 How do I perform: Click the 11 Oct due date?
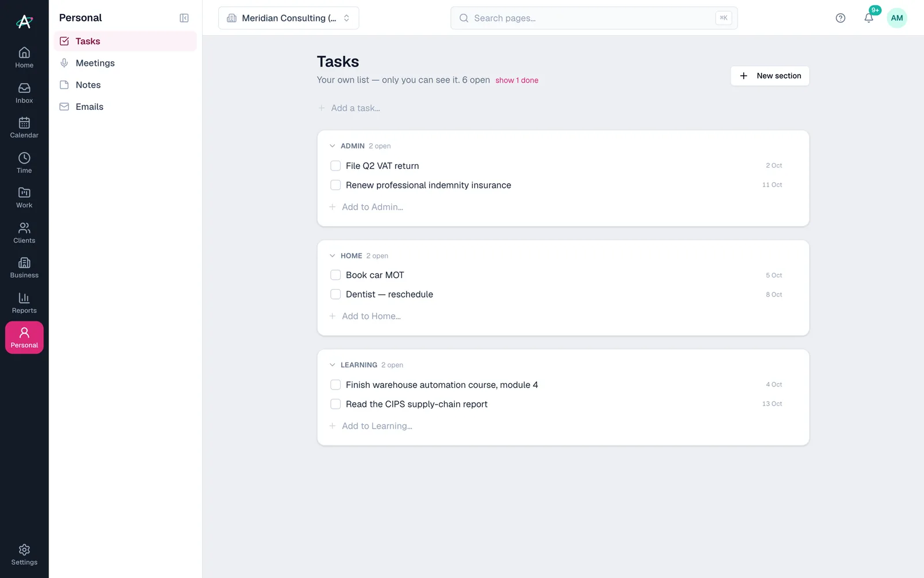(x=772, y=185)
